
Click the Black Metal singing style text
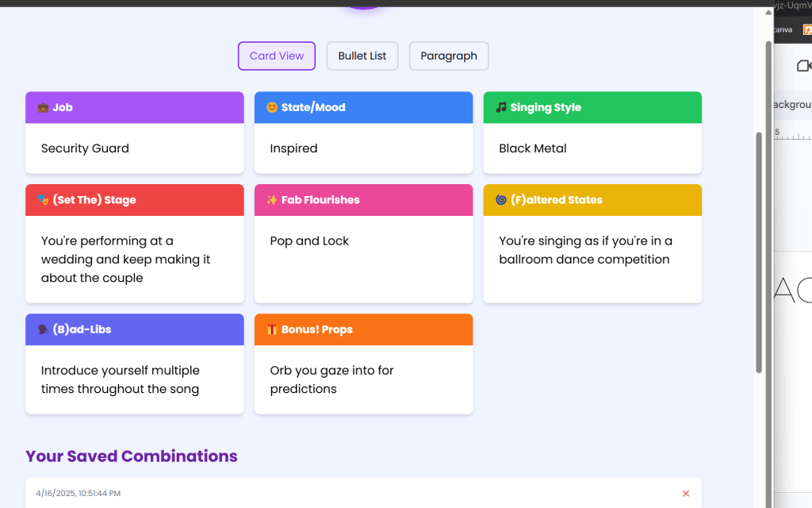coord(533,148)
